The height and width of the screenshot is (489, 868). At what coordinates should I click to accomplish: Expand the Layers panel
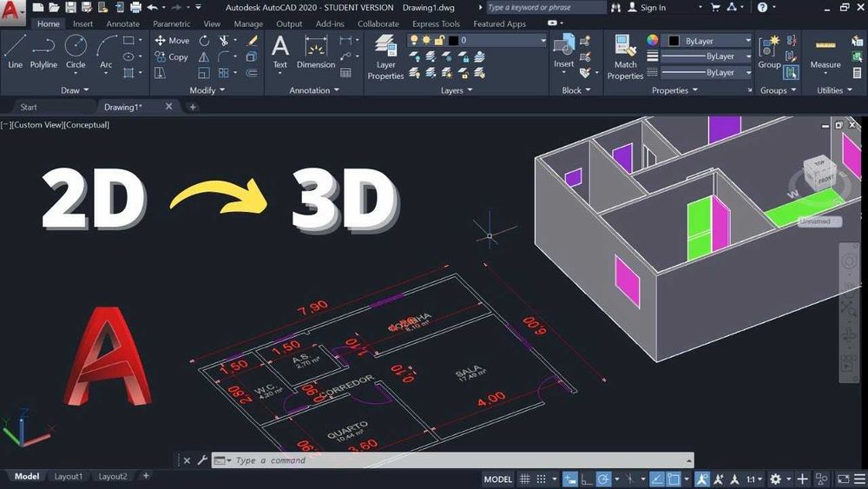click(x=457, y=90)
